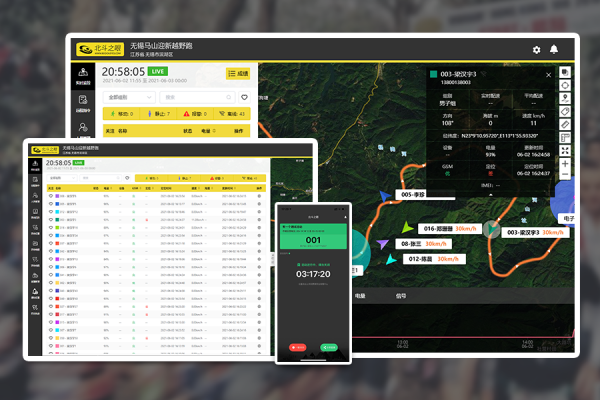The height and width of the screenshot is (400, 600).
Task: Open settings gear in top header
Action: pyautogui.click(x=537, y=49)
